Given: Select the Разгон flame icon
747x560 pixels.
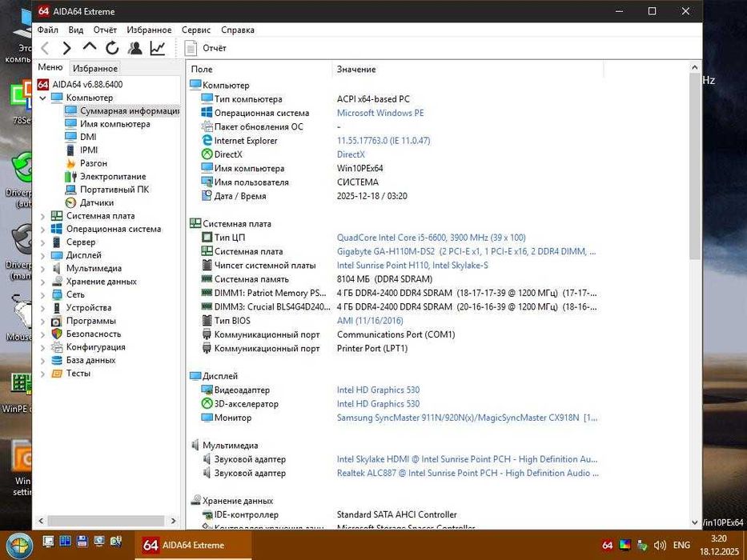Looking at the screenshot, I should [x=70, y=163].
